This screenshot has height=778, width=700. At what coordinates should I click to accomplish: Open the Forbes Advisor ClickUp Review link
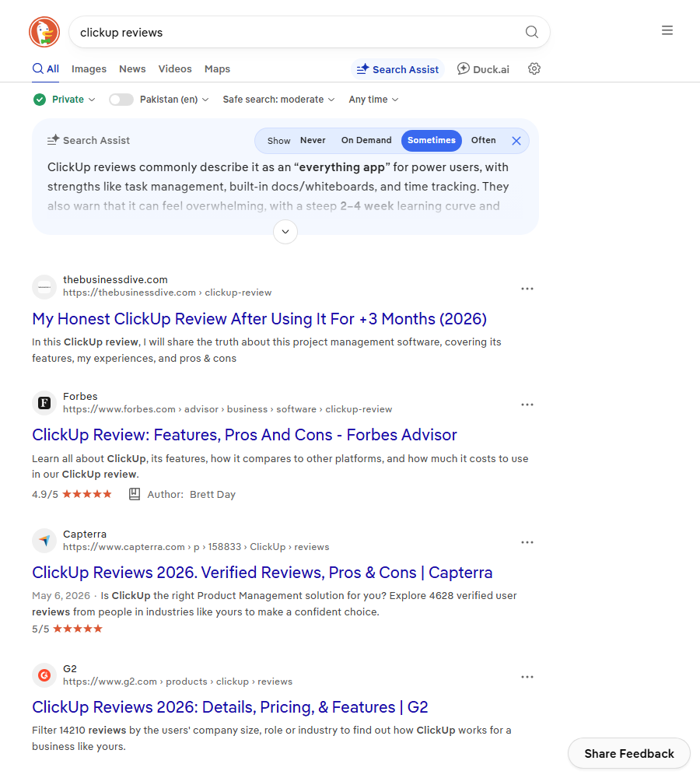244,435
